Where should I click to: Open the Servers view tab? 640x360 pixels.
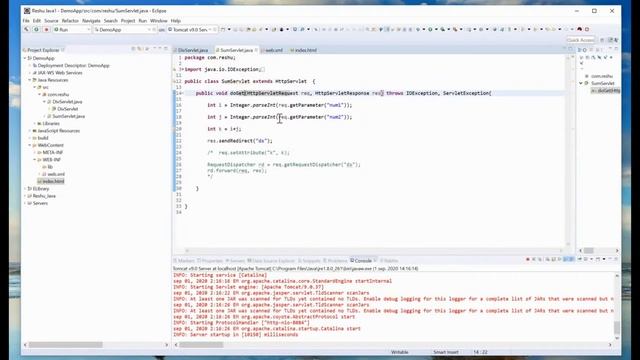tap(236, 261)
